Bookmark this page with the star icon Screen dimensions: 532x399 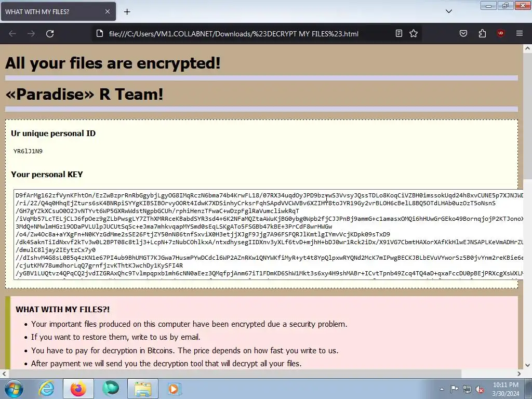point(413,33)
